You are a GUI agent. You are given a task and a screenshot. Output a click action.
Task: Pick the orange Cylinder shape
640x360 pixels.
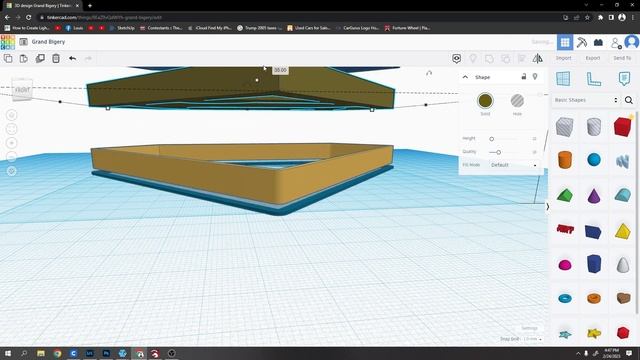[x=565, y=160]
